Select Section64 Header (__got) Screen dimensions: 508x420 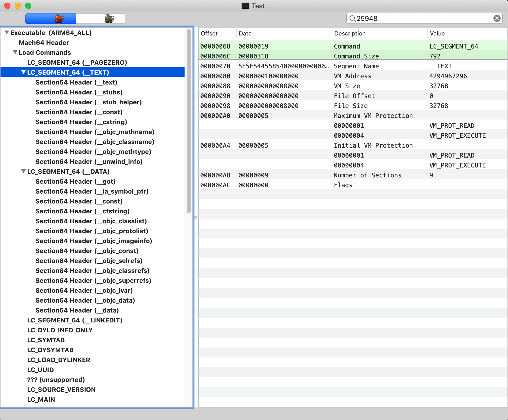point(75,181)
